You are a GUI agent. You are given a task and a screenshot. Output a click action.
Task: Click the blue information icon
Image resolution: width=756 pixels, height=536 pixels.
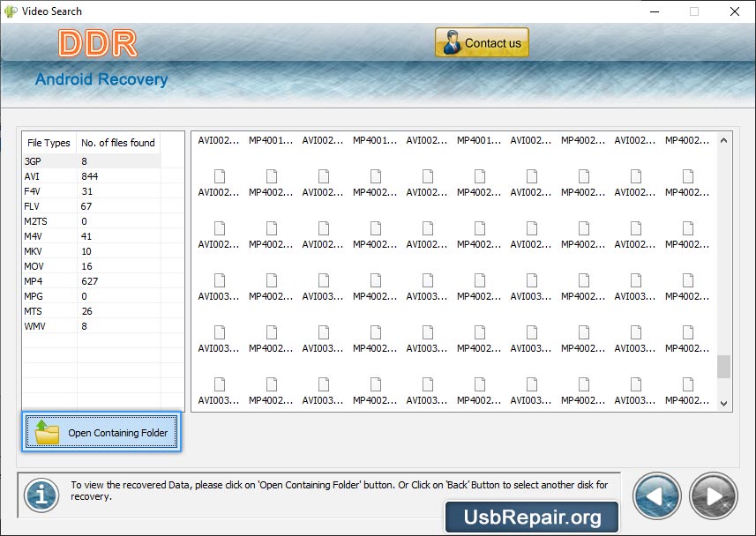tap(41, 495)
